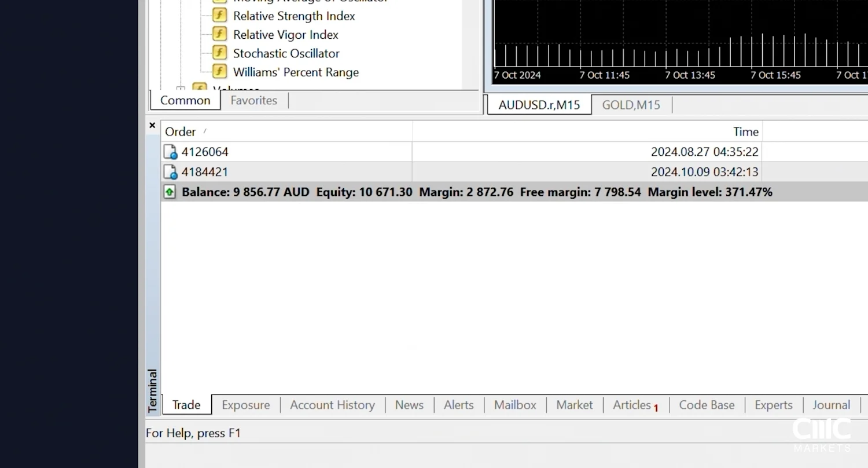Select the Relative Strength Index indicator icon
868x468 pixels.
click(219, 15)
